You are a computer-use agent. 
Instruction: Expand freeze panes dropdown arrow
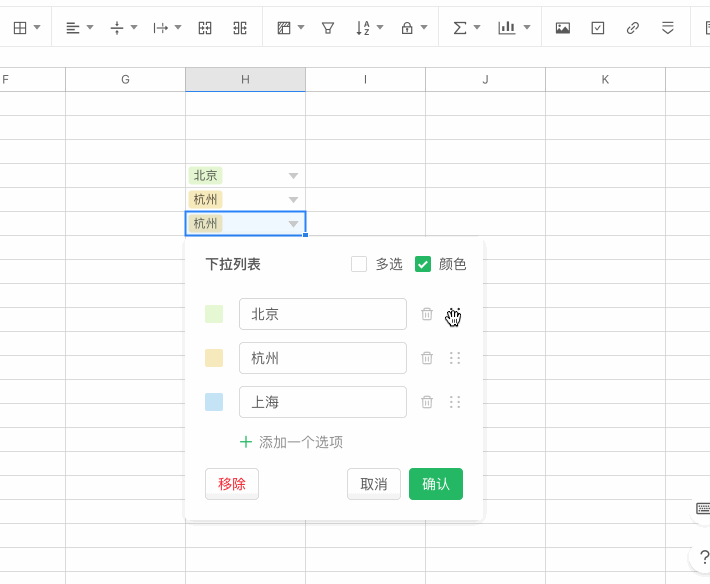301,27
